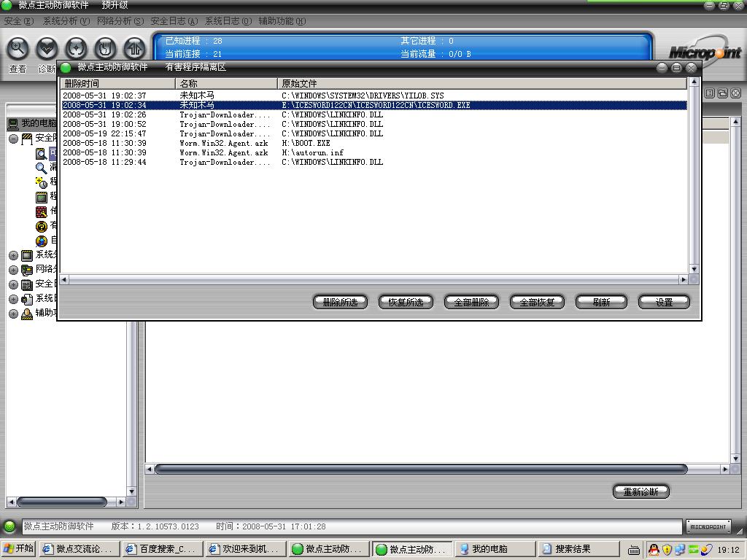Screen dimensions: 747x560
Task: Select row dated 2008-05-19 22:15:47
Action: tap(374, 133)
